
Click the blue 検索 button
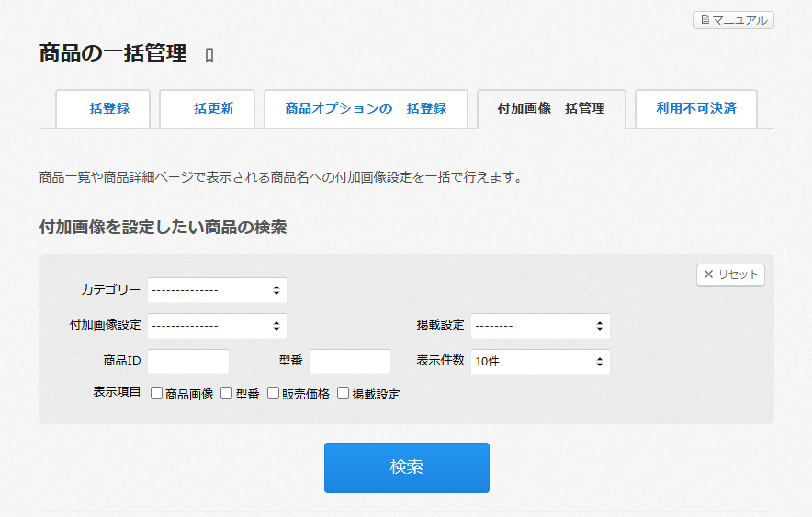pyautogui.click(x=407, y=467)
